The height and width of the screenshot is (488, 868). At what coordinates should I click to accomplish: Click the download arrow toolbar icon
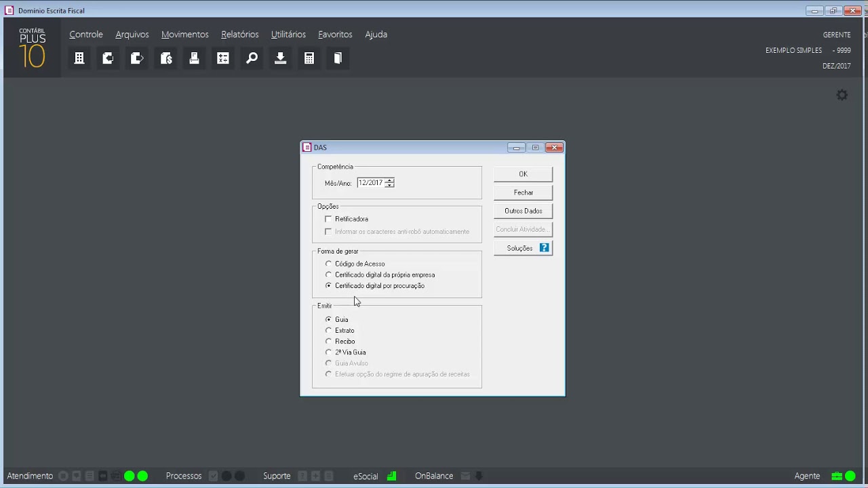point(280,58)
